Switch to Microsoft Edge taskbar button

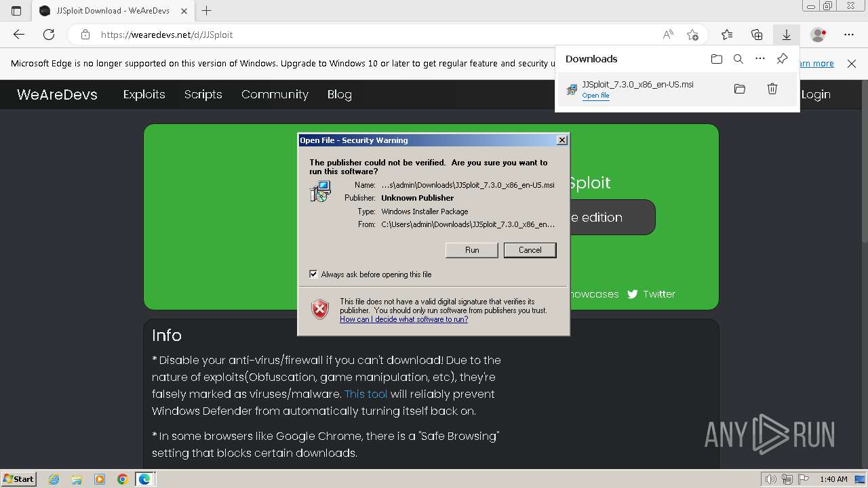coord(144,479)
